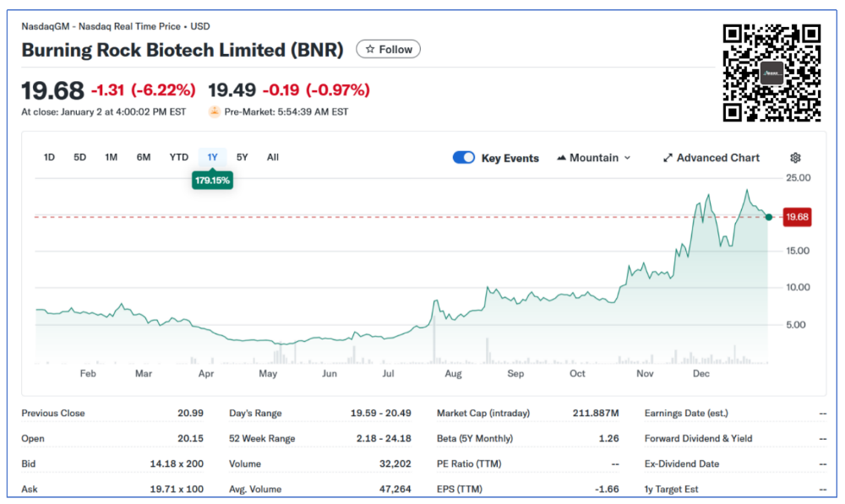Select the 1D time range
This screenshot has height=504, width=845.
click(x=49, y=157)
